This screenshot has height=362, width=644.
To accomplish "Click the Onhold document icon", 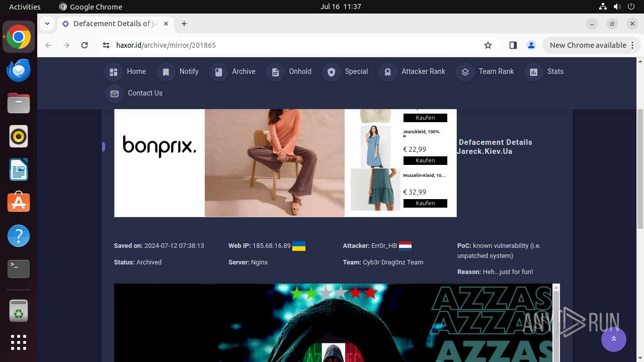I will tap(275, 72).
